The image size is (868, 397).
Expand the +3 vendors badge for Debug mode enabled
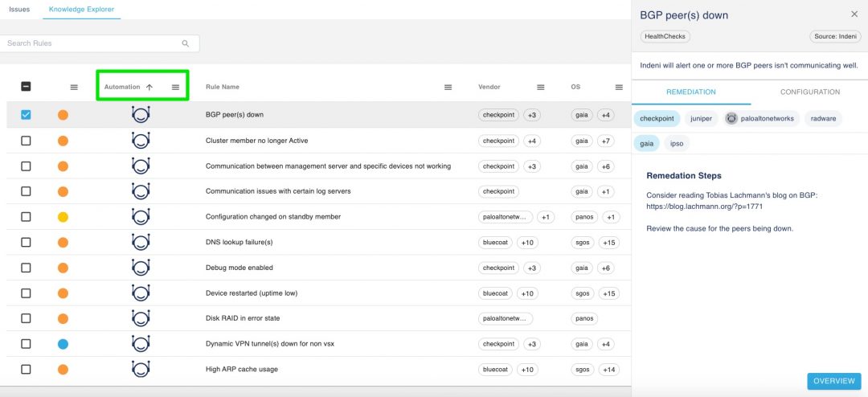[531, 268]
